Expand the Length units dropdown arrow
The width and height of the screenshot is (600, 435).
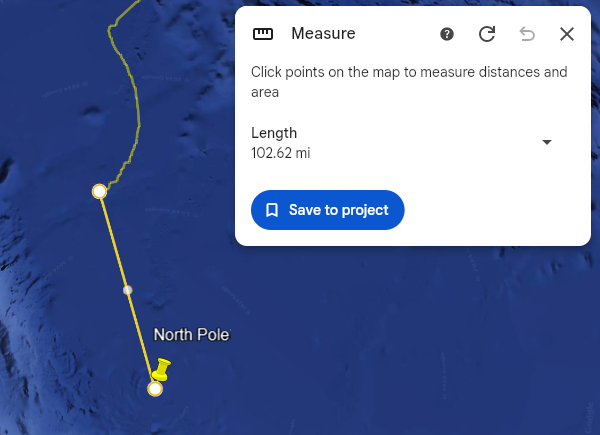(547, 142)
